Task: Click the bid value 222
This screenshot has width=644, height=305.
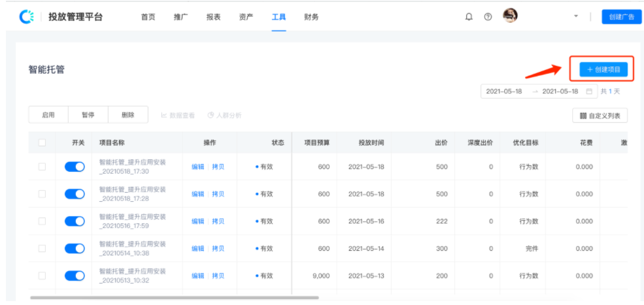Action: coord(442,221)
